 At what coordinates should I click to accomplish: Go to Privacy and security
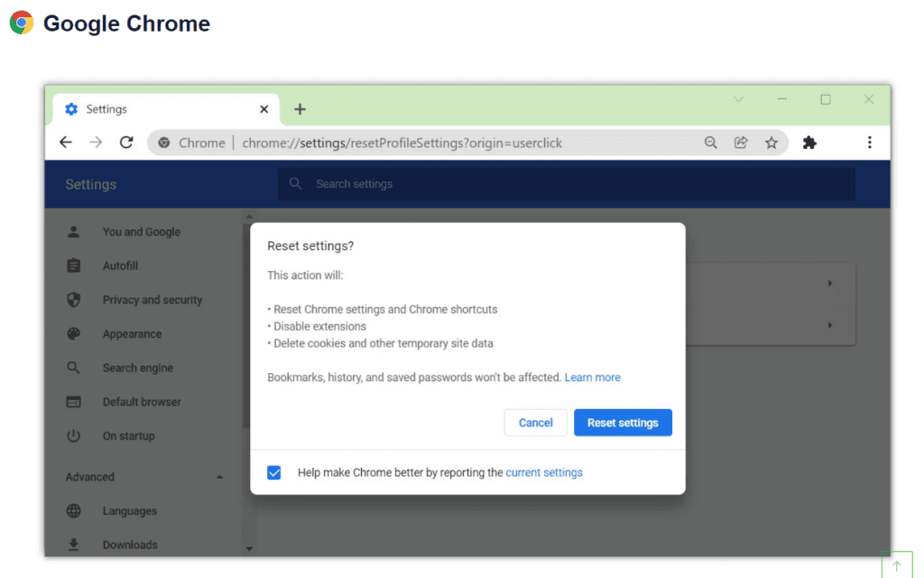(152, 300)
